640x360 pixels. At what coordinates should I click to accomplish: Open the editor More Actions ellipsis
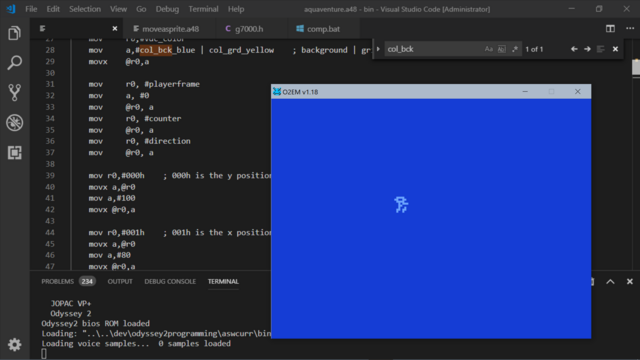coord(630,29)
